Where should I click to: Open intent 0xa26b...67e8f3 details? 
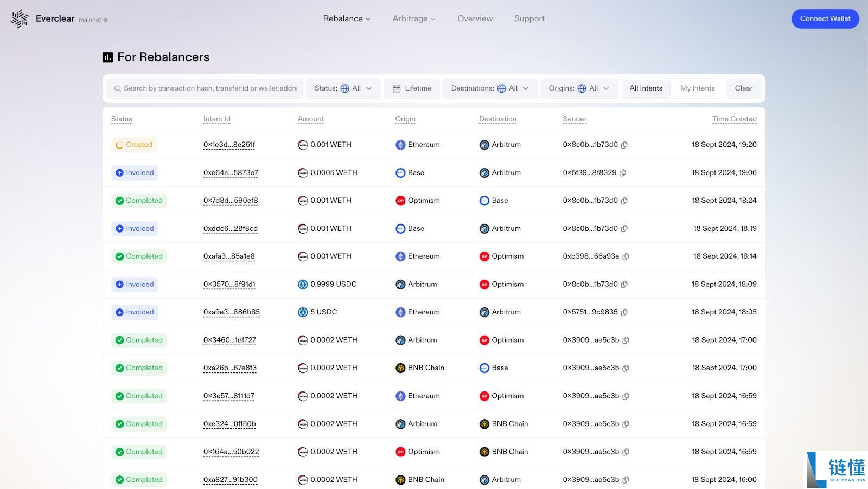pyautogui.click(x=230, y=368)
